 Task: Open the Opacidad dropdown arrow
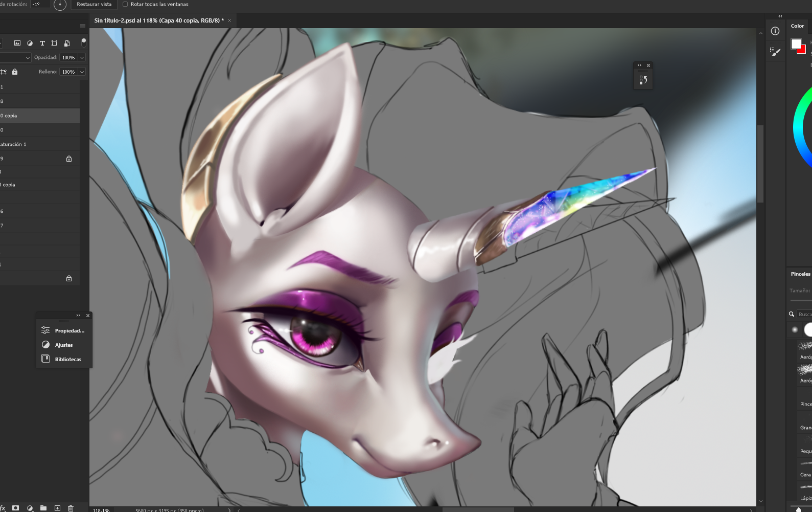pos(82,58)
